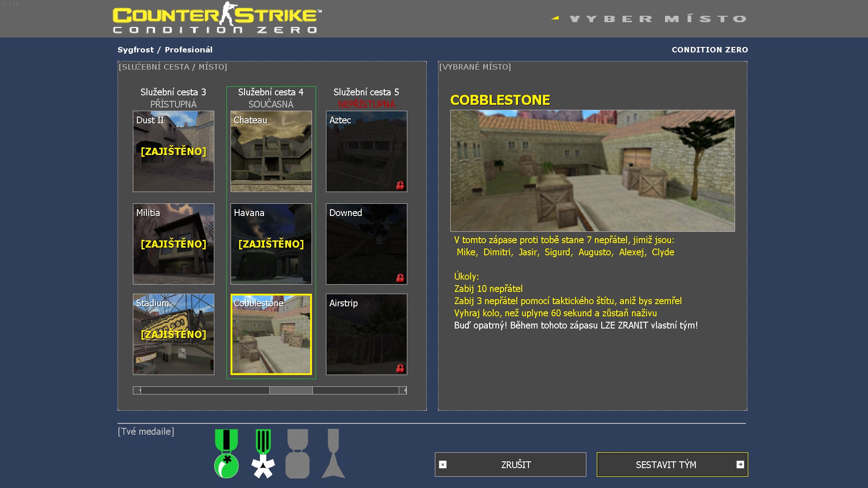Select the Havana map thumbnail
Image resolution: width=868 pixels, height=488 pixels.
[271, 244]
